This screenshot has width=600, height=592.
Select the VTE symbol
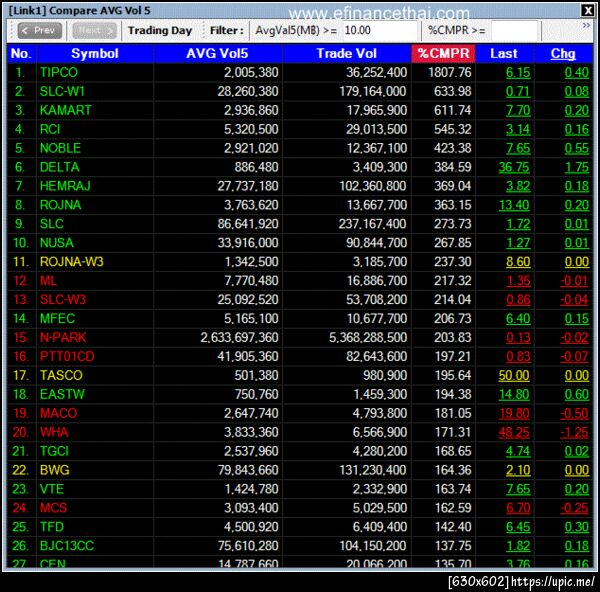(x=52, y=489)
